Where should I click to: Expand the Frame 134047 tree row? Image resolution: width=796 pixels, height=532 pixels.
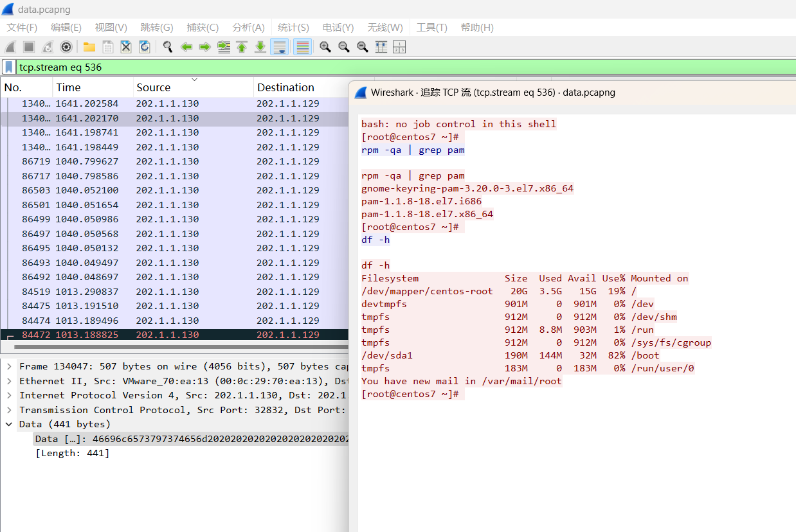pos(9,366)
